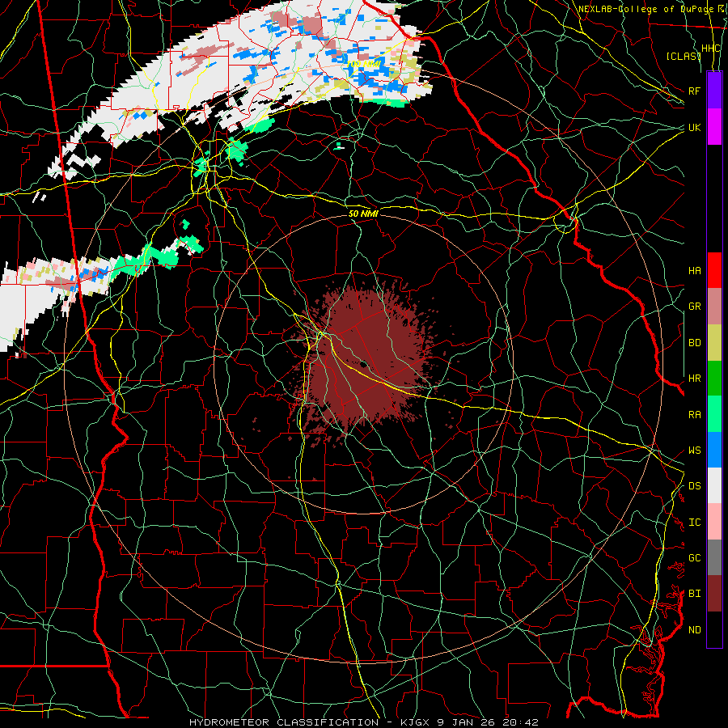Image resolution: width=728 pixels, height=728 pixels.
Task: Click the IC light pink legend block
Action: click(714, 522)
